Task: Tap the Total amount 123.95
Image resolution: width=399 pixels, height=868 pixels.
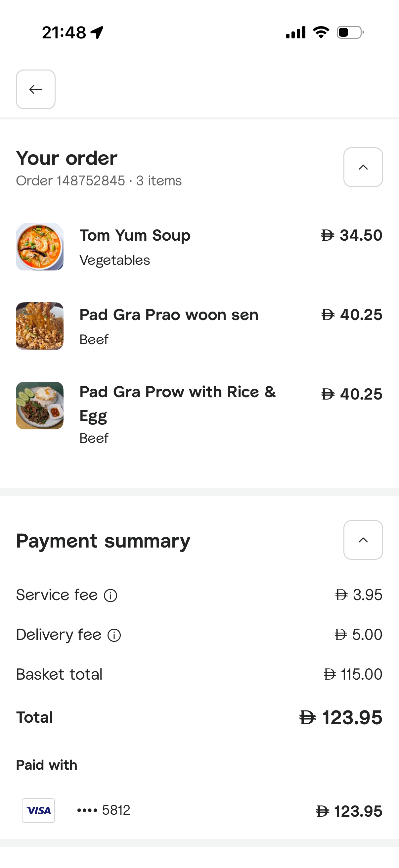Action: point(341,717)
